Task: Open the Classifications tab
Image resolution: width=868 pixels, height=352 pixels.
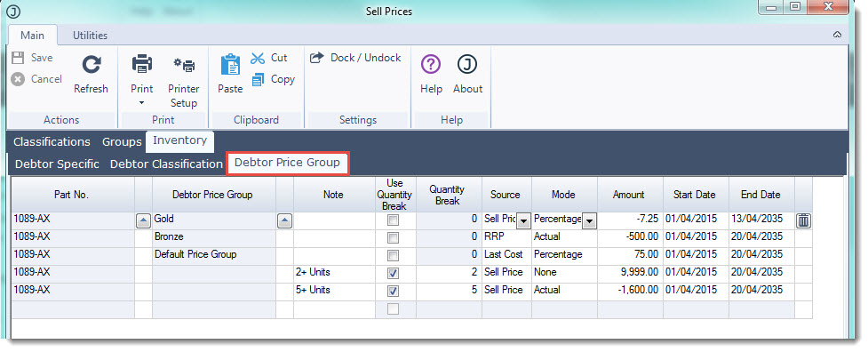Action: tap(52, 141)
